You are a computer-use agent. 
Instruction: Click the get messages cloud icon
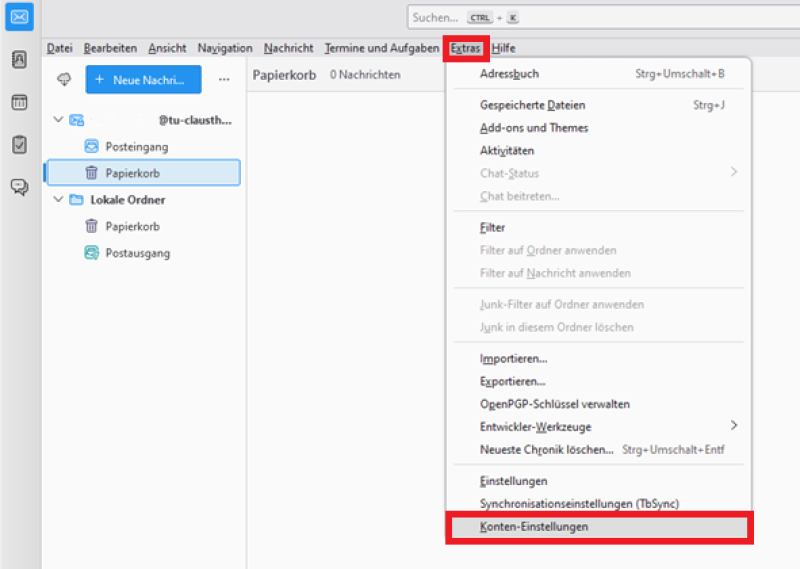coord(65,79)
